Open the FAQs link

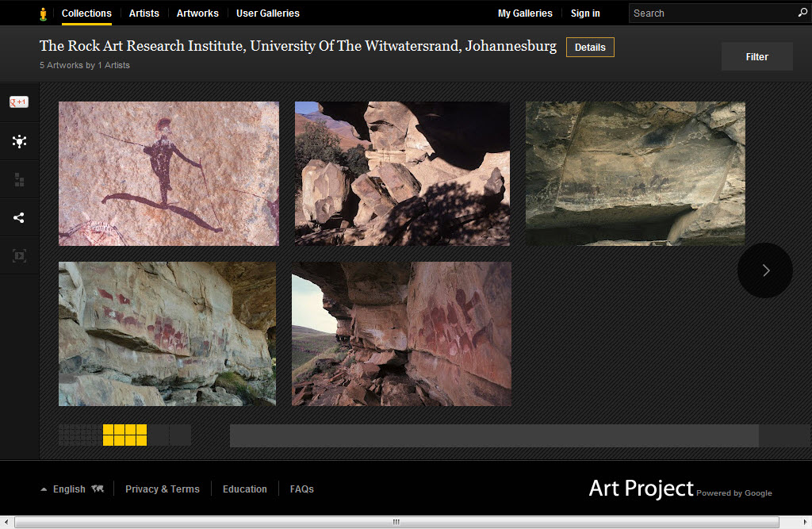302,489
